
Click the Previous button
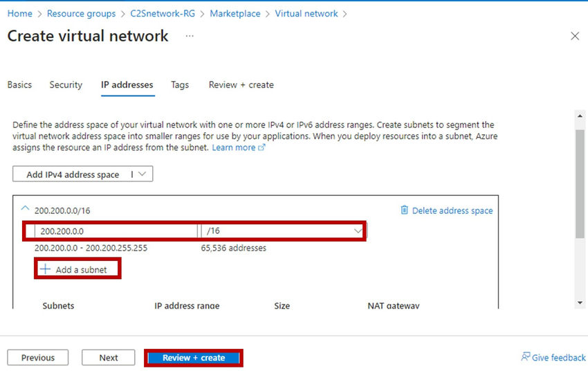pyautogui.click(x=38, y=357)
